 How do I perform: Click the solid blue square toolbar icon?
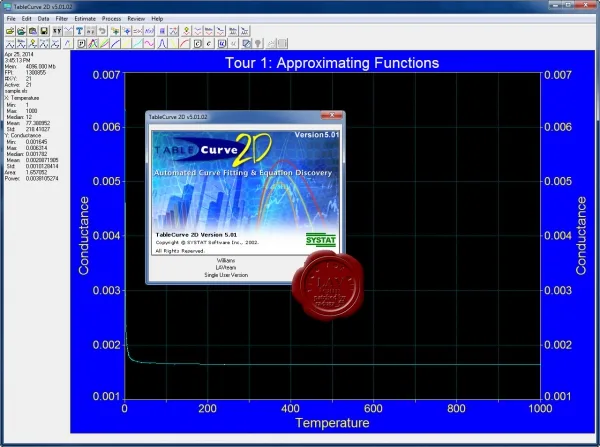(162, 31)
